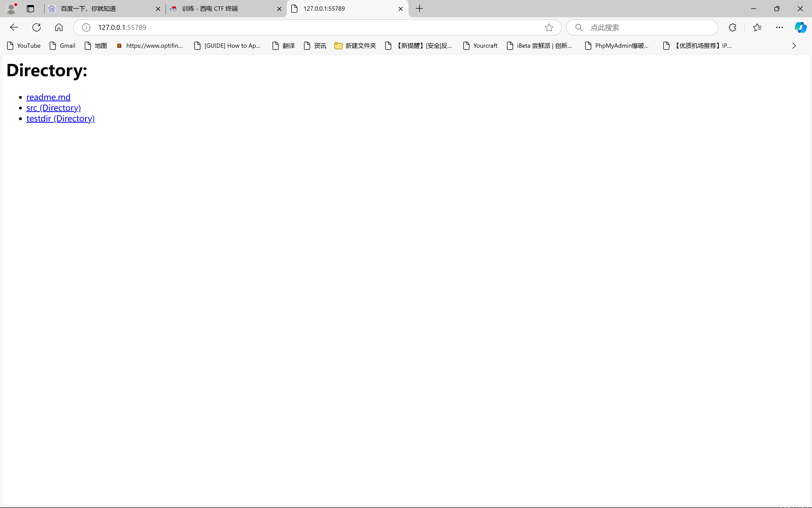Open the Yourcraft bookmark
This screenshot has height=508, width=812.
pos(480,46)
